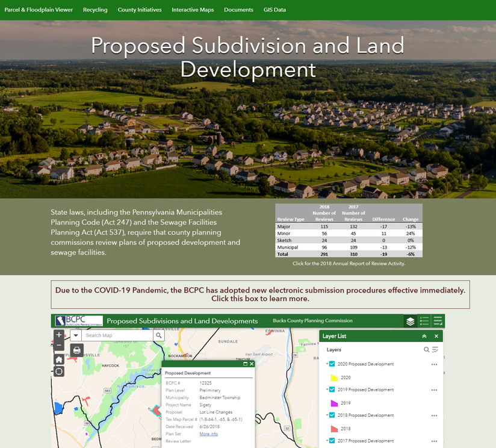
Task: Collapse the 2018 Proposed Development layer
Action: point(327,414)
